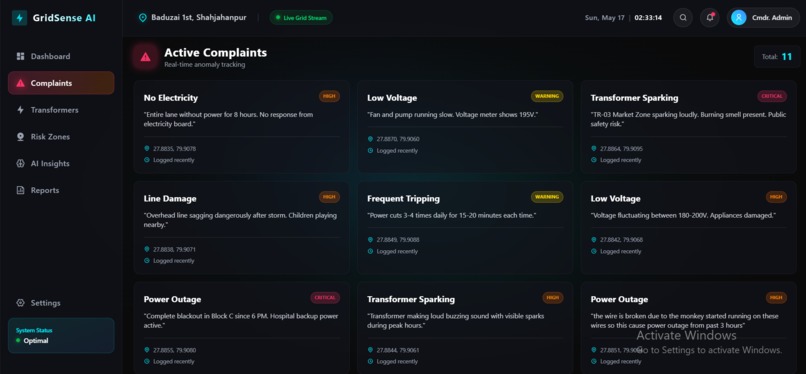This screenshot has width=806, height=374.
Task: Go to the Transformers section
Action: coord(61,110)
